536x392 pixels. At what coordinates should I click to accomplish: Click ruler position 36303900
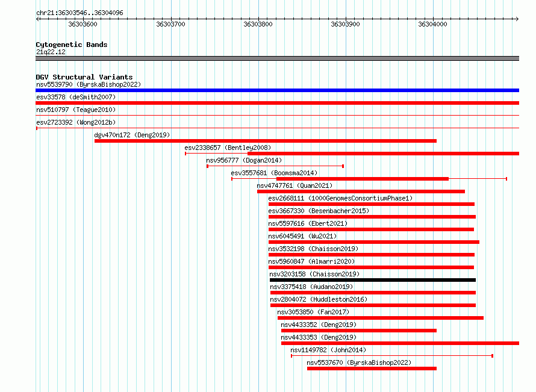345,24
